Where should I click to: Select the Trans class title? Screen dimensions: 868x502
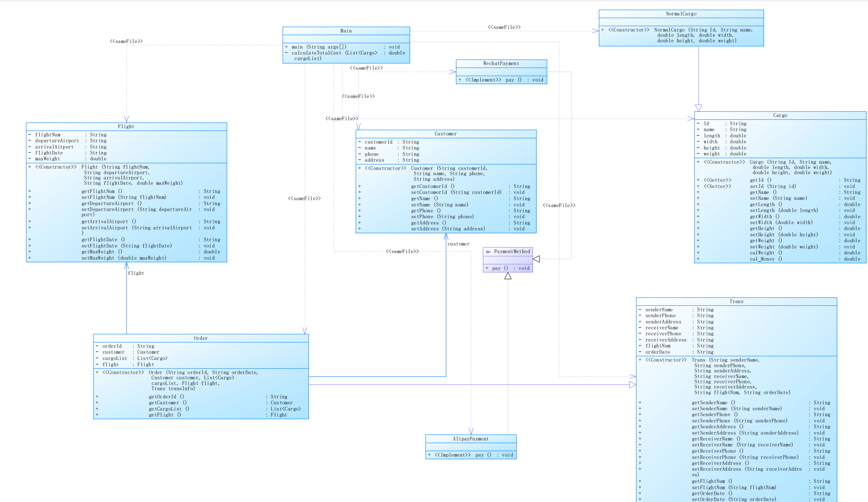pos(736,301)
